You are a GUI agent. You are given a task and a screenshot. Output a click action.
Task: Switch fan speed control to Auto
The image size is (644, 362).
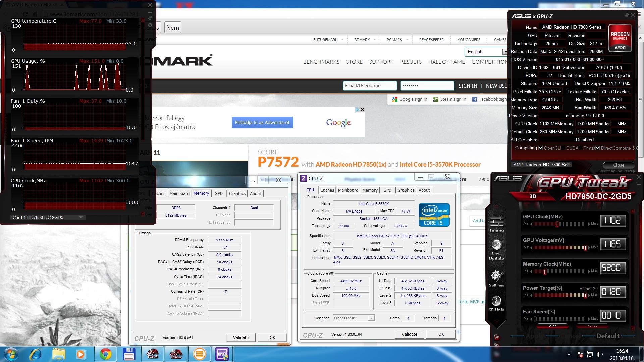pos(552,326)
